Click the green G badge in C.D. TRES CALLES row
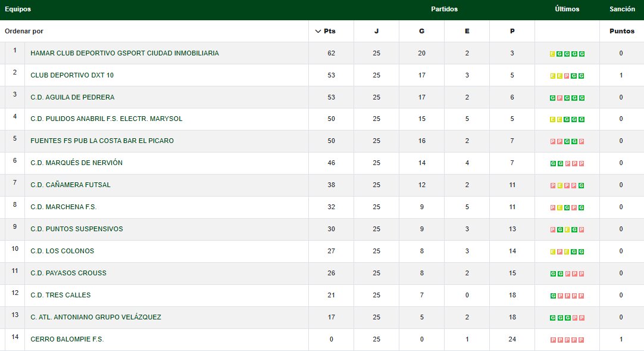This screenshot has height=351, width=644. point(552,296)
